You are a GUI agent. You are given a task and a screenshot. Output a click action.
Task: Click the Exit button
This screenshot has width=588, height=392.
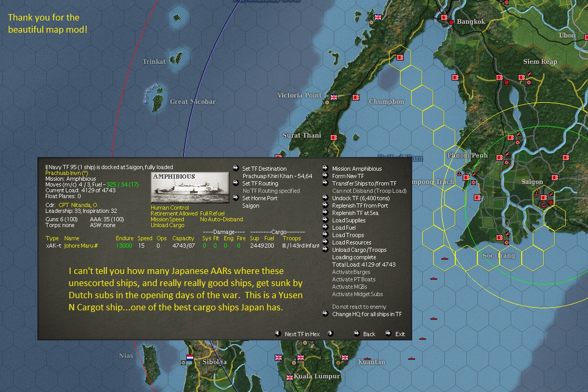(400, 334)
